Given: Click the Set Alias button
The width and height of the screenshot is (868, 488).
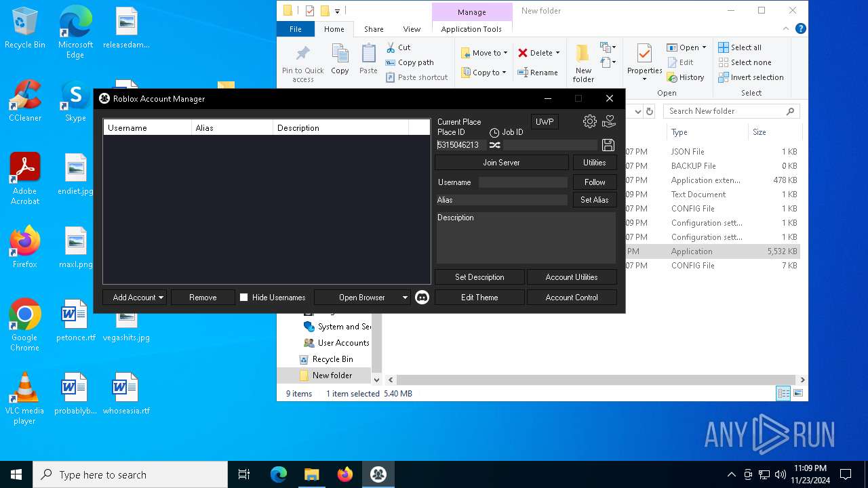Looking at the screenshot, I should coord(595,200).
